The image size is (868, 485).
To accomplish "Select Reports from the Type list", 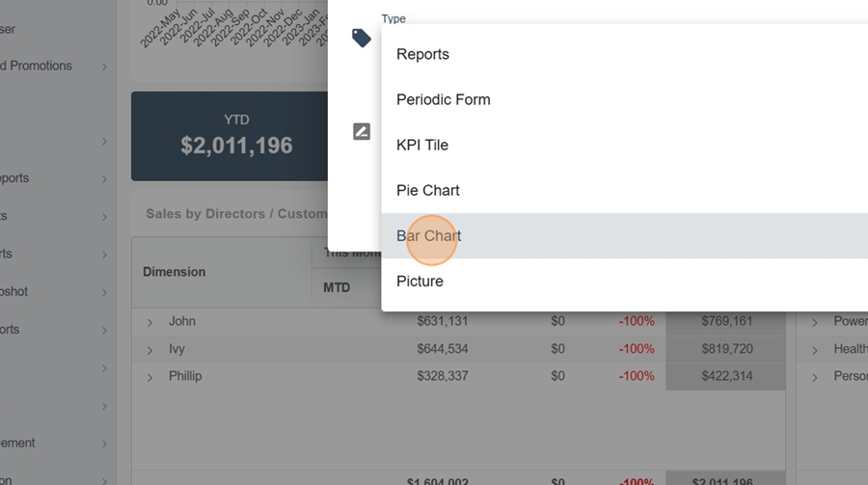I will pos(422,54).
